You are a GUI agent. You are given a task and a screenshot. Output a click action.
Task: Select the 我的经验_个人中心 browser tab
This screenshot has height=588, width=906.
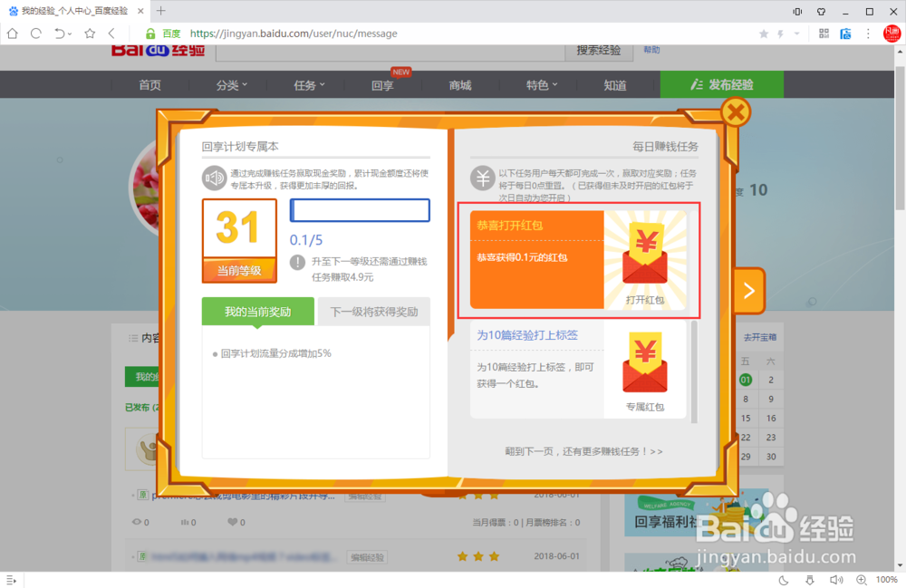[x=74, y=11]
